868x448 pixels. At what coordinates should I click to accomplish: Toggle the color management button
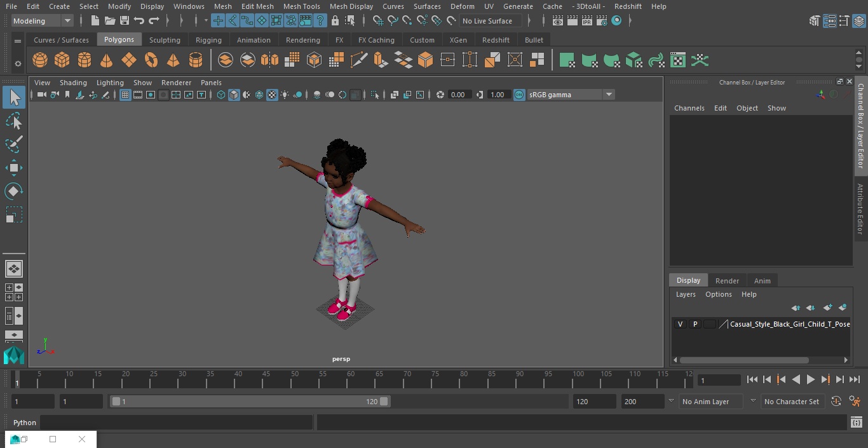519,95
